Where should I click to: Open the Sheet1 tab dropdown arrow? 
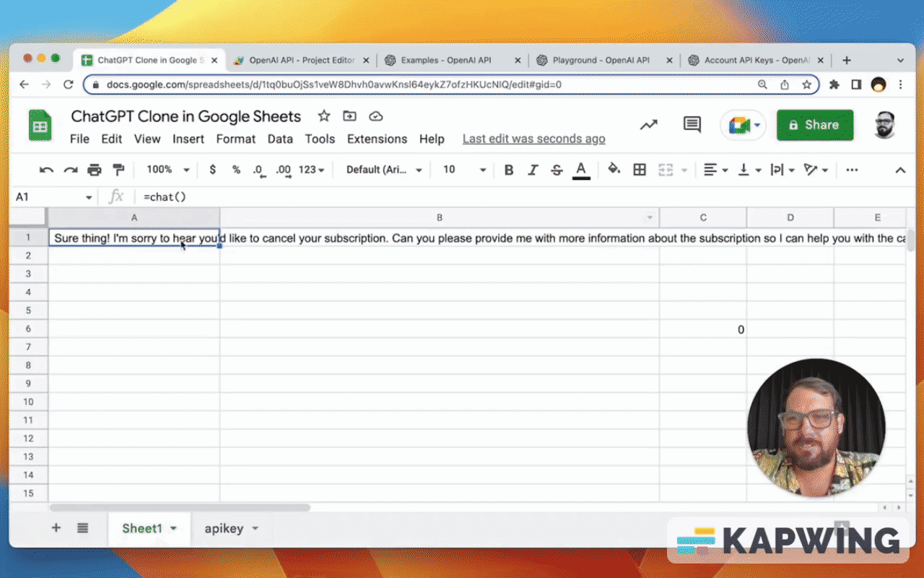[x=173, y=529]
